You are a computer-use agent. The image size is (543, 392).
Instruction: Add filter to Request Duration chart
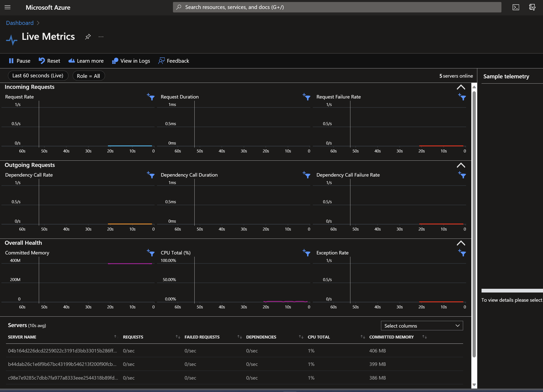[306, 97]
